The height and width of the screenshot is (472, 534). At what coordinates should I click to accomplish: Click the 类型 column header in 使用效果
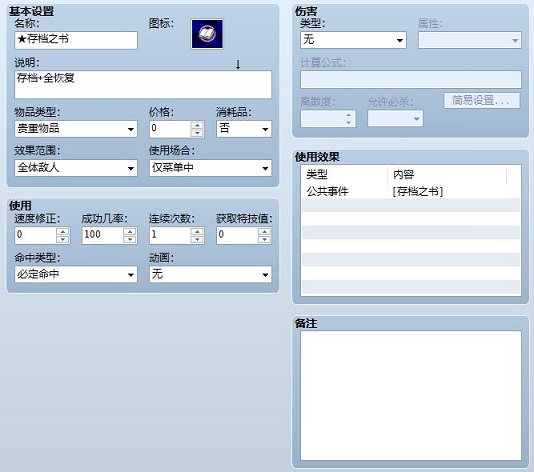[345, 175]
